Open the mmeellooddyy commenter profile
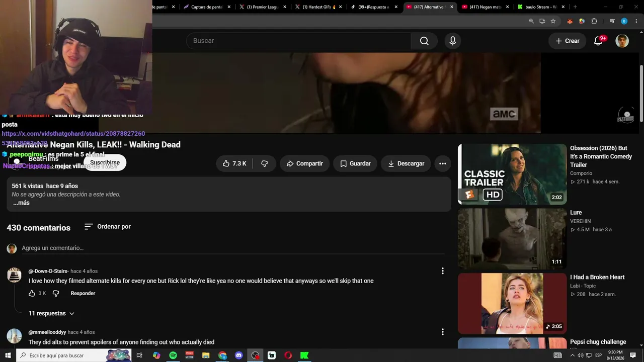This screenshot has width=644, height=362. (47, 332)
